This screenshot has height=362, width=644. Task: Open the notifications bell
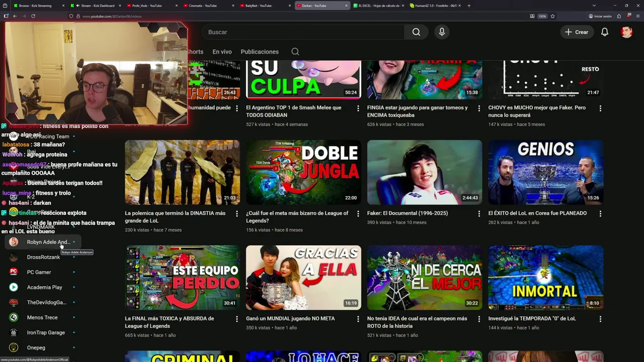[605, 32]
